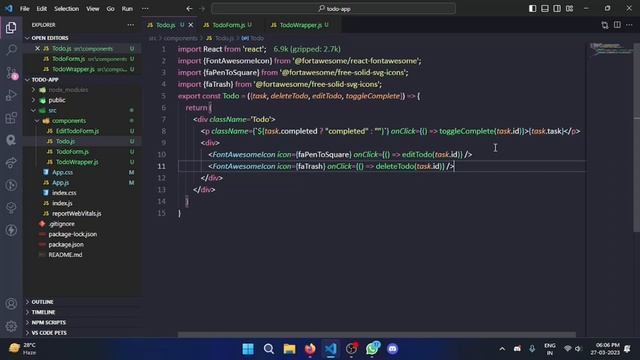
Task: Expand the Timeline section
Action: (82, 312)
